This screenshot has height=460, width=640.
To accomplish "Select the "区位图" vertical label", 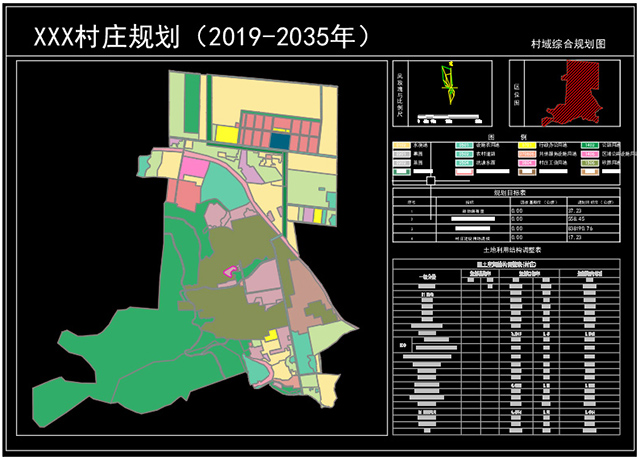I will tap(517, 94).
